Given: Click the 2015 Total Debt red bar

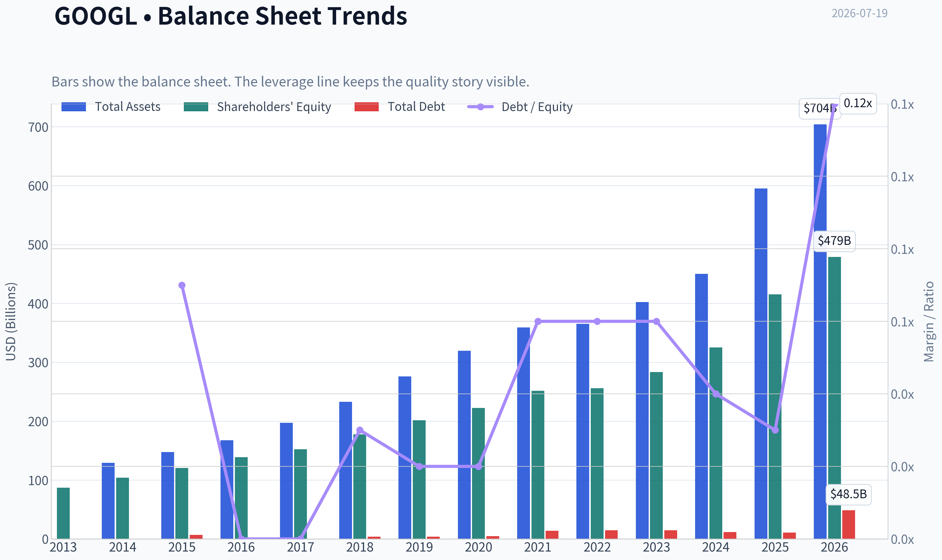Looking at the screenshot, I should click(196, 537).
